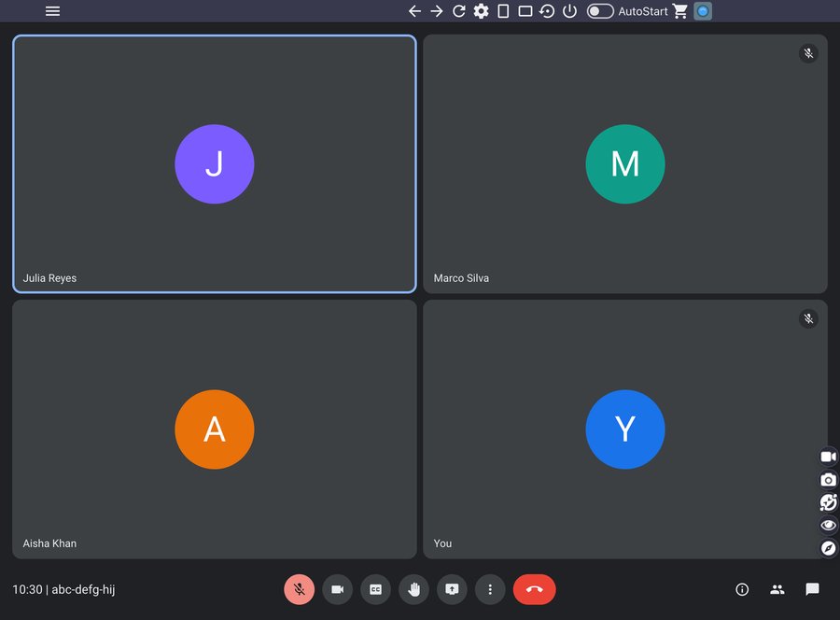The image size is (840, 620).
Task: Click the video camera side icon
Action: tap(828, 457)
